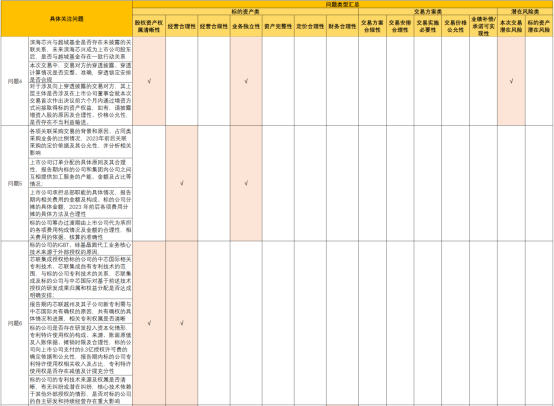Click the 问题4 check mark under 股权资产权属清晰性

pyautogui.click(x=149, y=81)
